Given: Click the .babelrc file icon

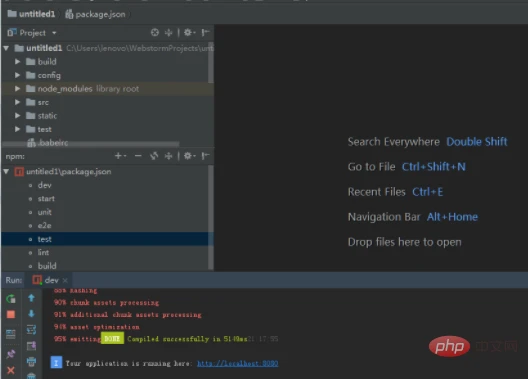Looking at the screenshot, I should coord(31,143).
